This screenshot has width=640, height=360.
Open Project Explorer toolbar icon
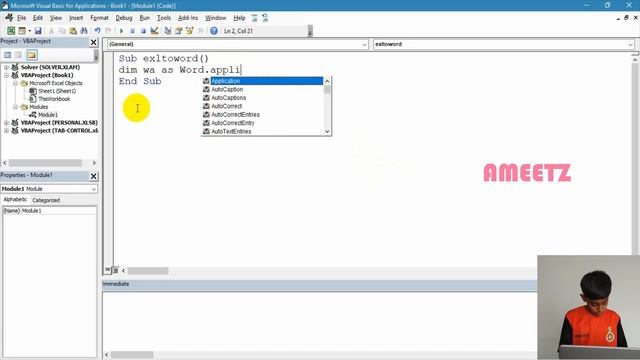pyautogui.click(x=168, y=31)
